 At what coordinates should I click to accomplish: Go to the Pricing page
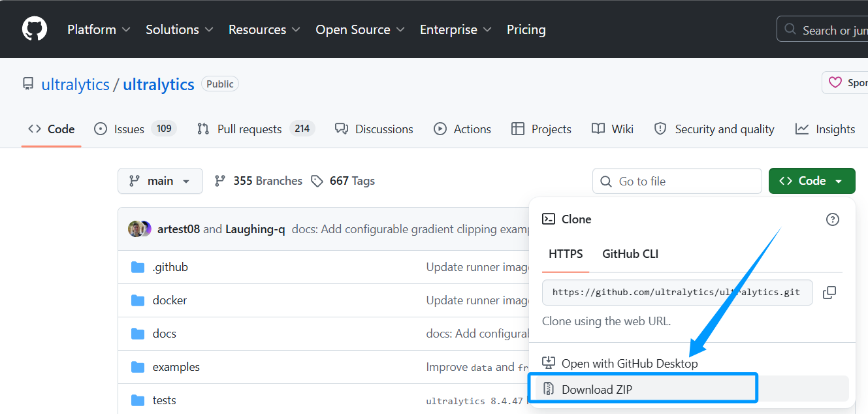(x=526, y=29)
